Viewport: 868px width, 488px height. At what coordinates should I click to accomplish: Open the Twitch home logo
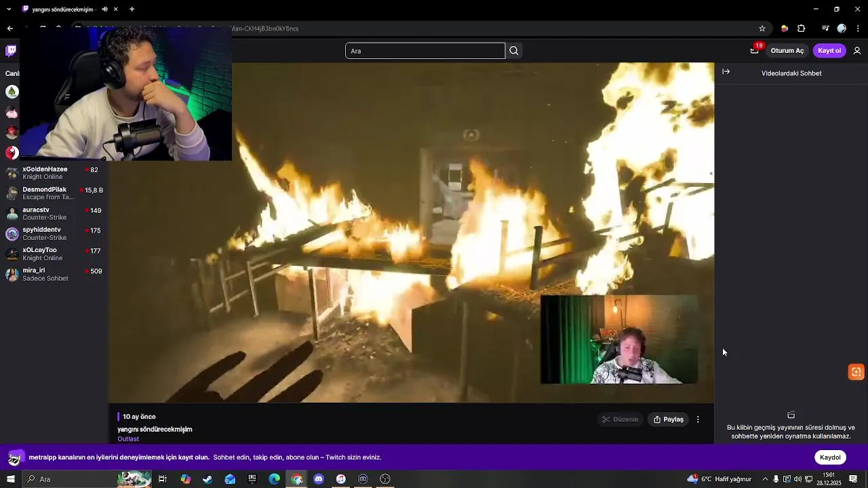(11, 51)
